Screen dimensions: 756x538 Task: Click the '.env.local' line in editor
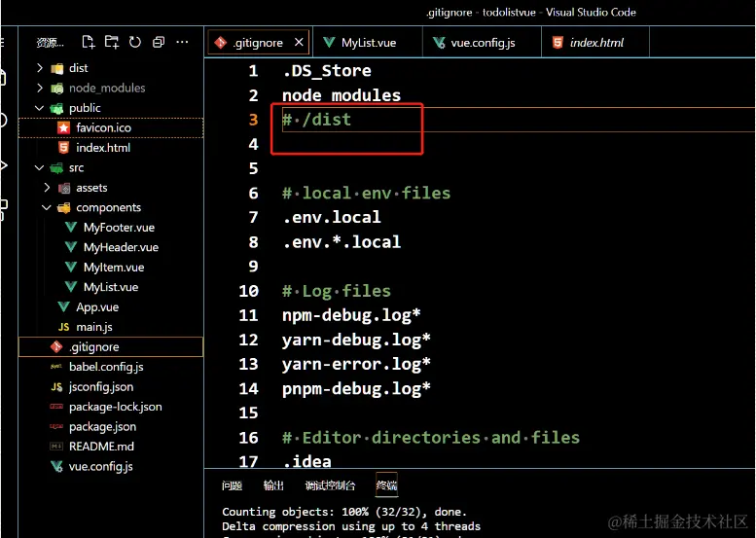pos(332,217)
